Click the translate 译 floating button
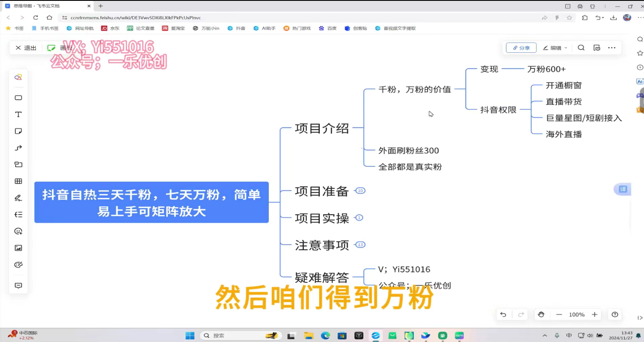The width and height of the screenshot is (644, 342). click(623, 189)
